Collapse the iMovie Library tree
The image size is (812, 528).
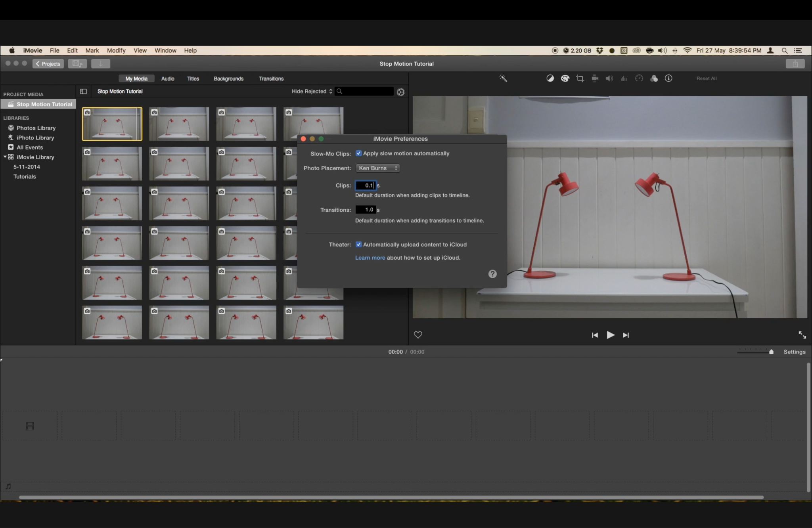(5, 157)
